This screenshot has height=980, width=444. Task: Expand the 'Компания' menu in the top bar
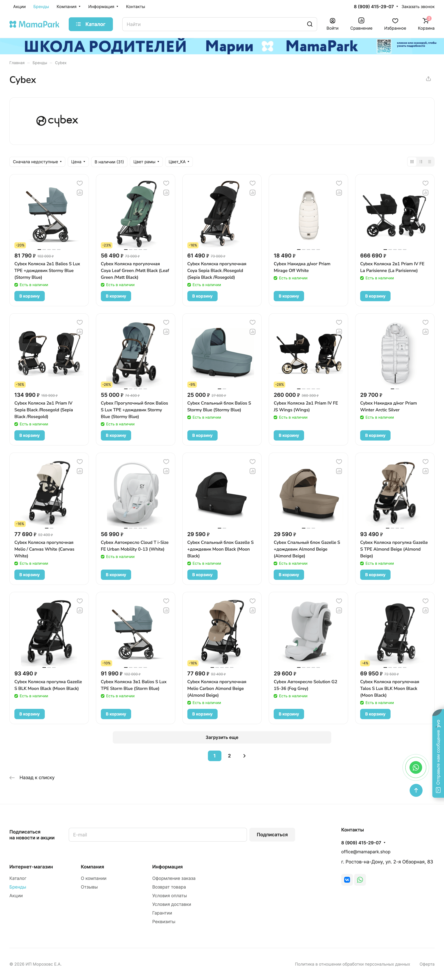point(68,6)
